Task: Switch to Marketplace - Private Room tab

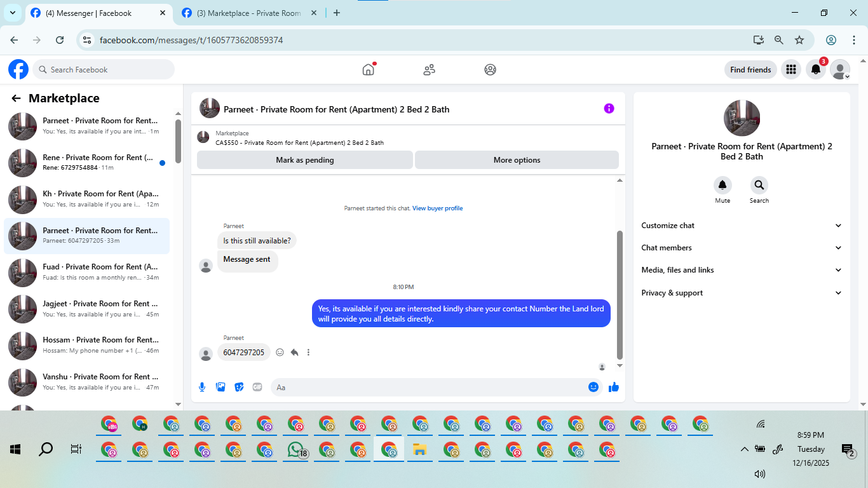Action: tap(250, 13)
